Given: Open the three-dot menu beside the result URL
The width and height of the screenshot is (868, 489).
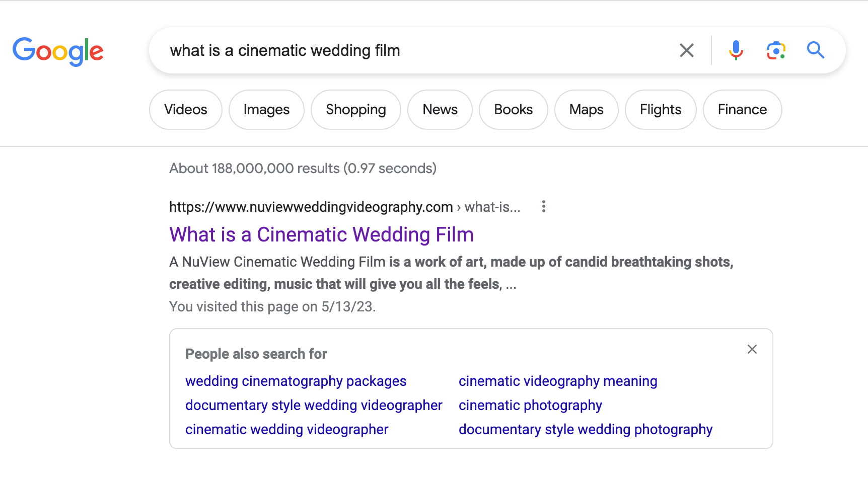Looking at the screenshot, I should pos(544,206).
